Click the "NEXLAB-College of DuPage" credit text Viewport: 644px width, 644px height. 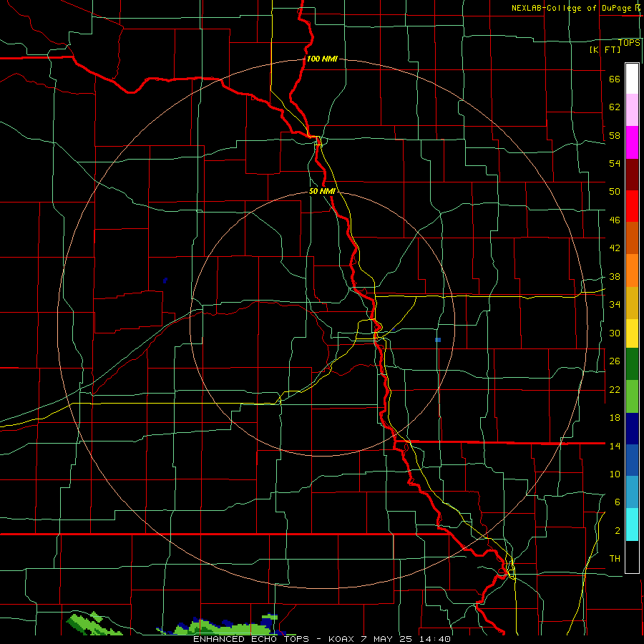pyautogui.click(x=570, y=8)
